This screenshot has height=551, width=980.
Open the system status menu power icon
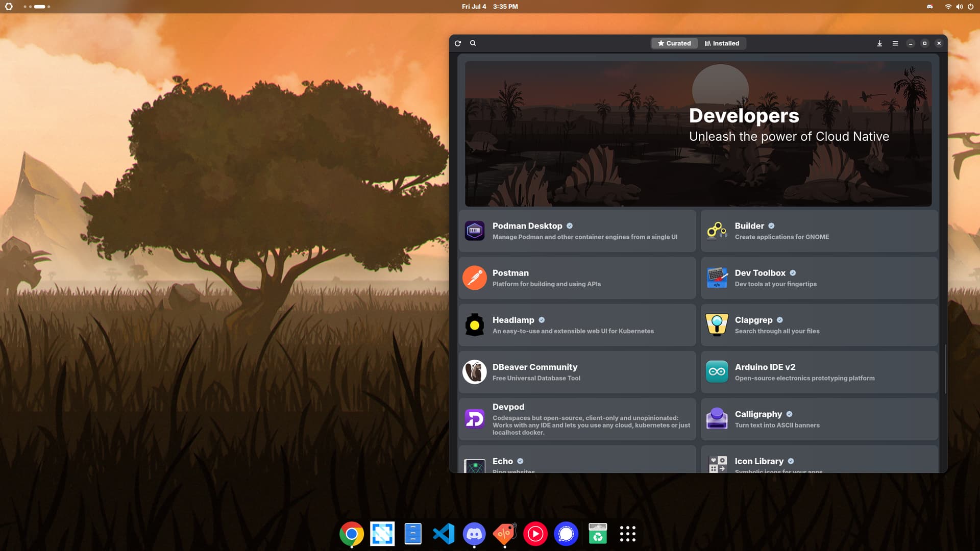pos(970,7)
